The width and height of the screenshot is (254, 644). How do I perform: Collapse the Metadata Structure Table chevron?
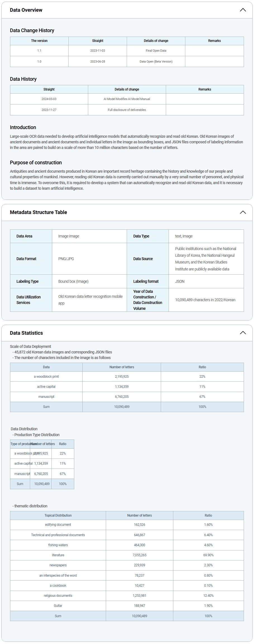(x=243, y=212)
